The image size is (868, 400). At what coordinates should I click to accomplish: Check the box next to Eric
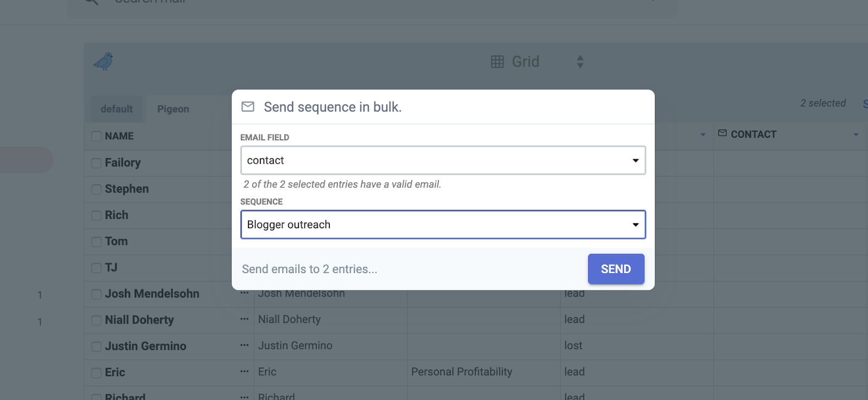pos(97,373)
